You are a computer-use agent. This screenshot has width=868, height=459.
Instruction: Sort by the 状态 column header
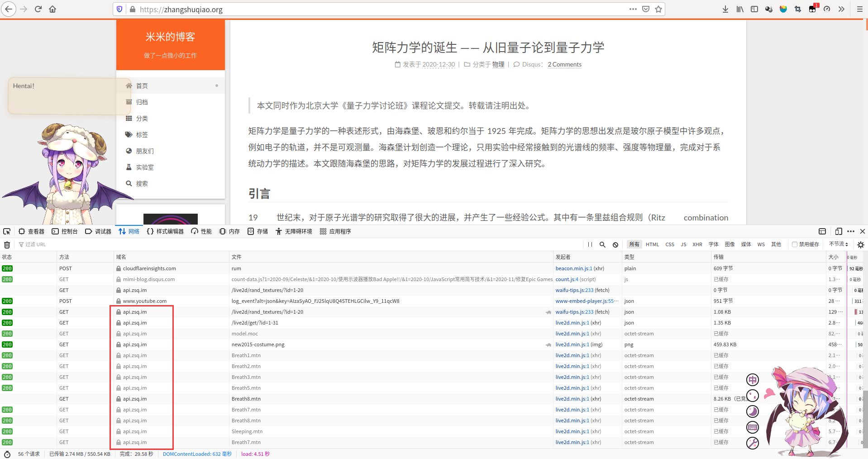pyautogui.click(x=28, y=257)
